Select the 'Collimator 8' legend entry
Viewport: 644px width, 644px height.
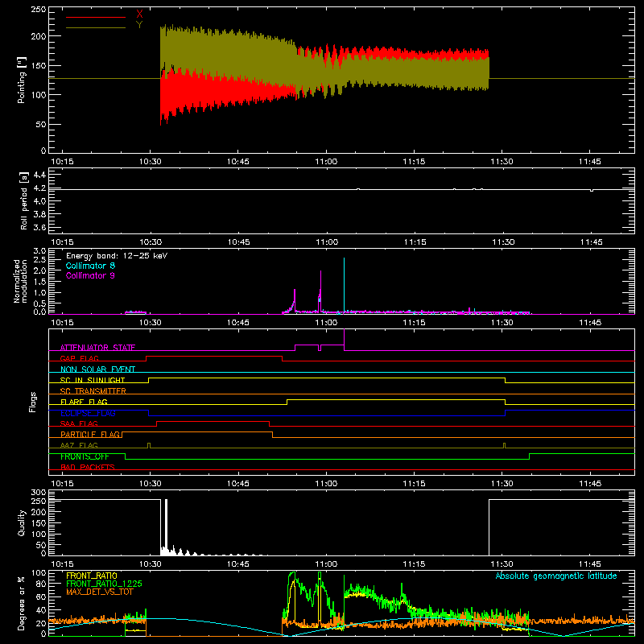pos(90,266)
